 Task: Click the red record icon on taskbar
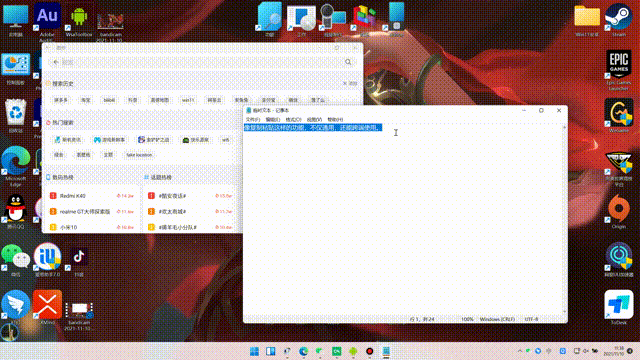(x=369, y=351)
